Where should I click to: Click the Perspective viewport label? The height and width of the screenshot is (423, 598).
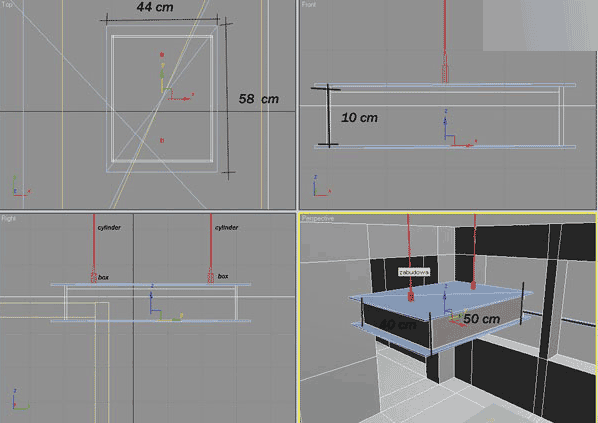click(318, 218)
